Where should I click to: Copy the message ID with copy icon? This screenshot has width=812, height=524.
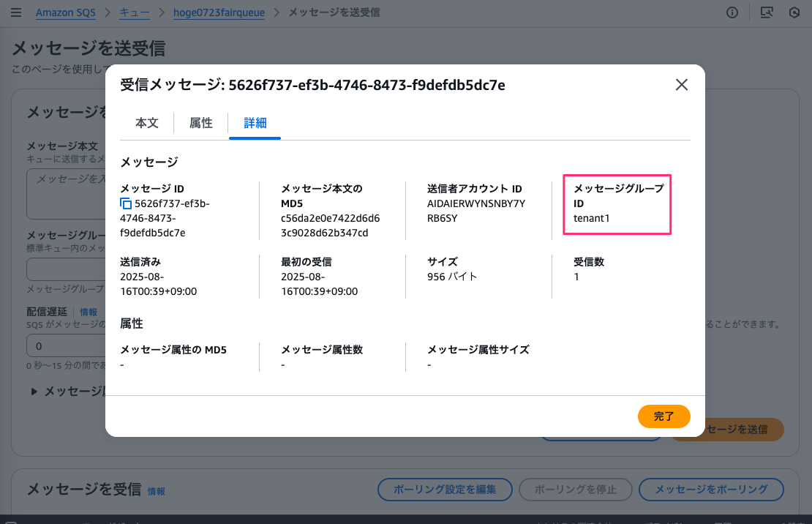click(126, 203)
